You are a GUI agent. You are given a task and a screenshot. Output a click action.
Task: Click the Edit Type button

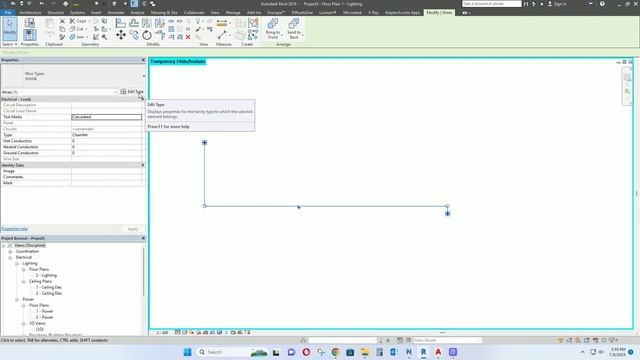tap(132, 92)
